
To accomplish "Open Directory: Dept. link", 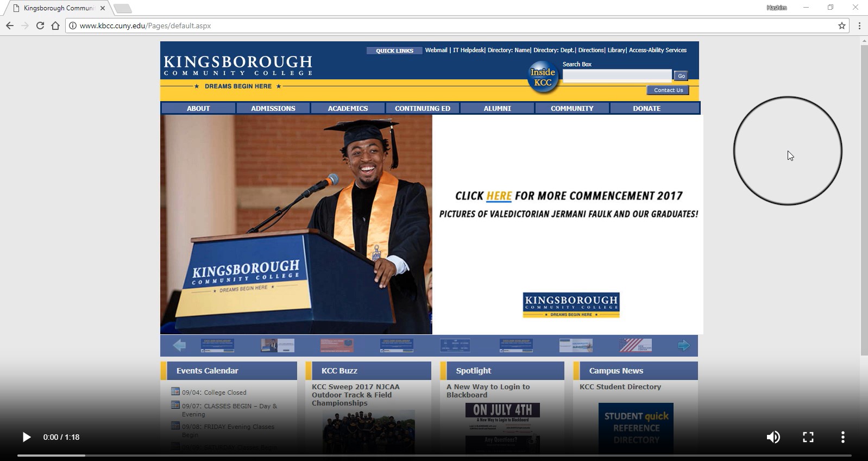I will [x=553, y=50].
